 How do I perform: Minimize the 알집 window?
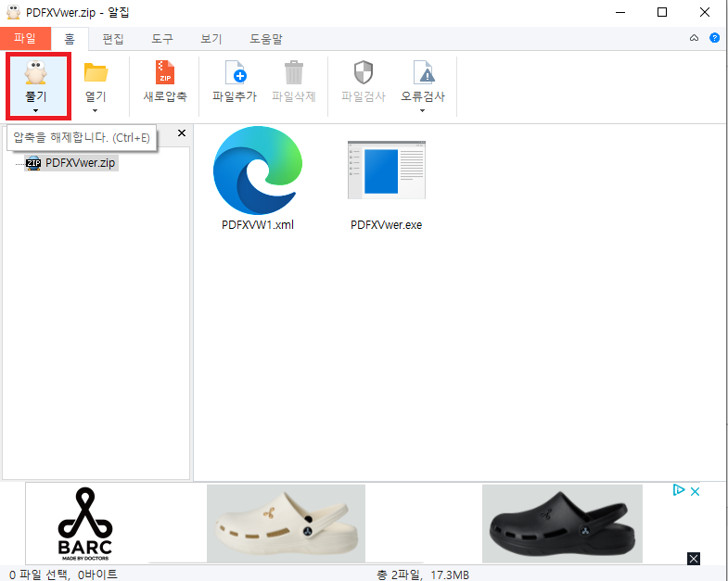(620, 13)
